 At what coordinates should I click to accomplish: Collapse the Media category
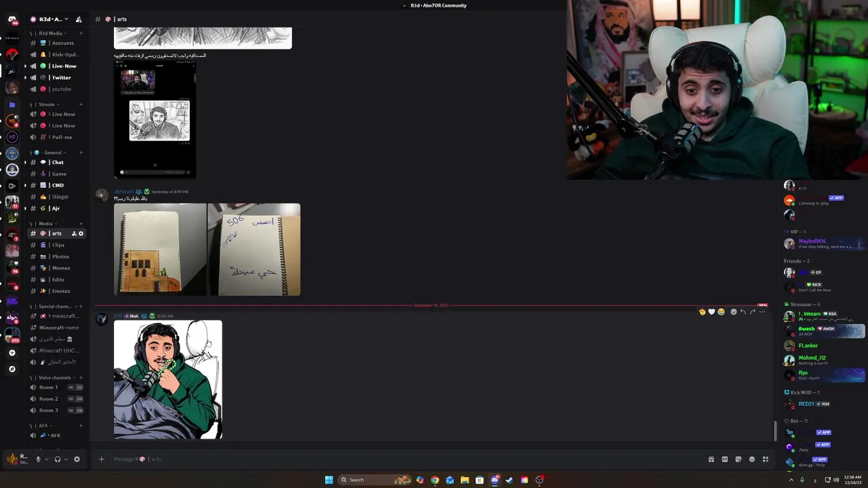(x=45, y=224)
